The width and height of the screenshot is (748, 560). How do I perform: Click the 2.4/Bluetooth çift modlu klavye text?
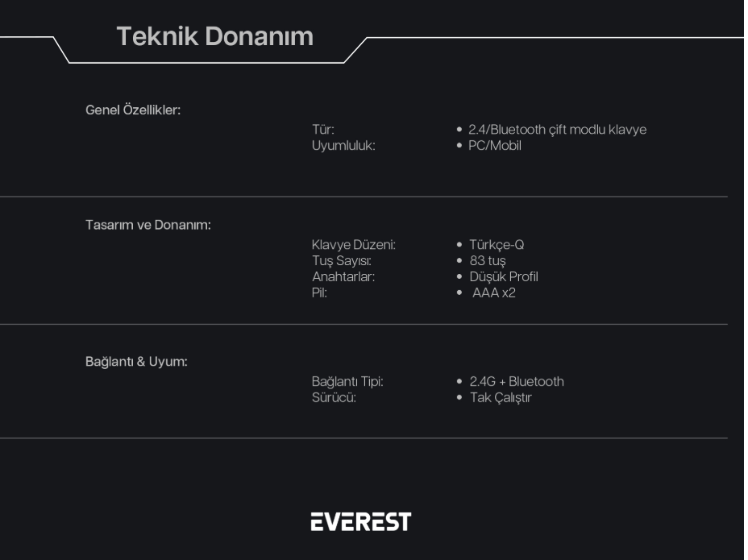pos(557,130)
